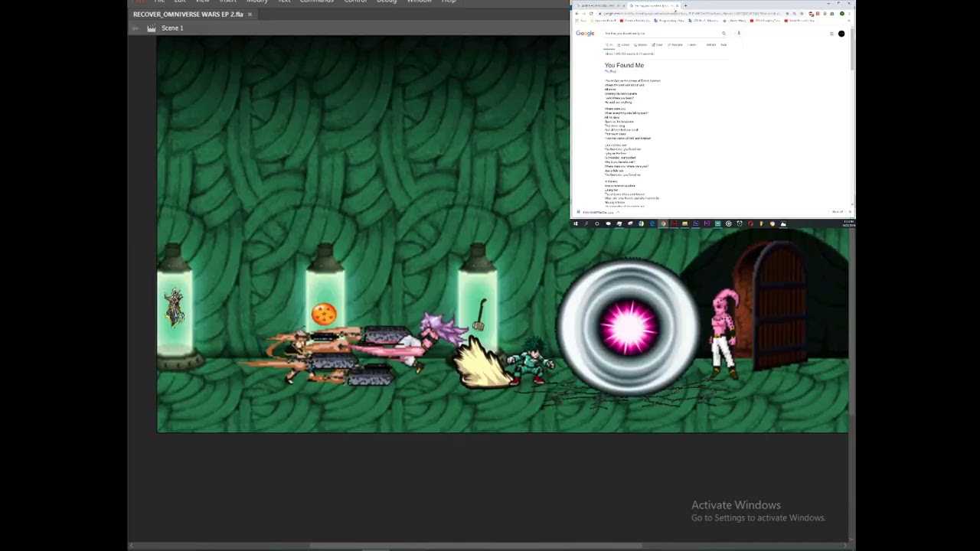
Task: Open the Commands menu in Animate
Action: click(316, 2)
